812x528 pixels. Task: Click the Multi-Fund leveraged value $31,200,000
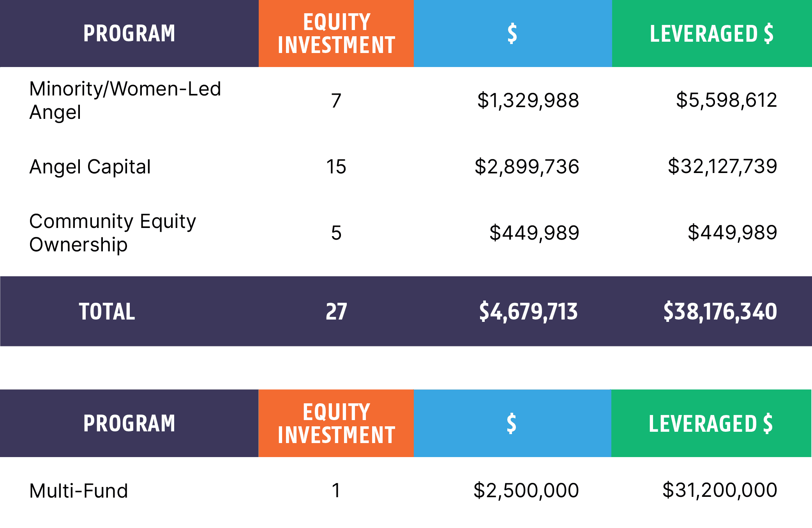pyautogui.click(x=720, y=490)
